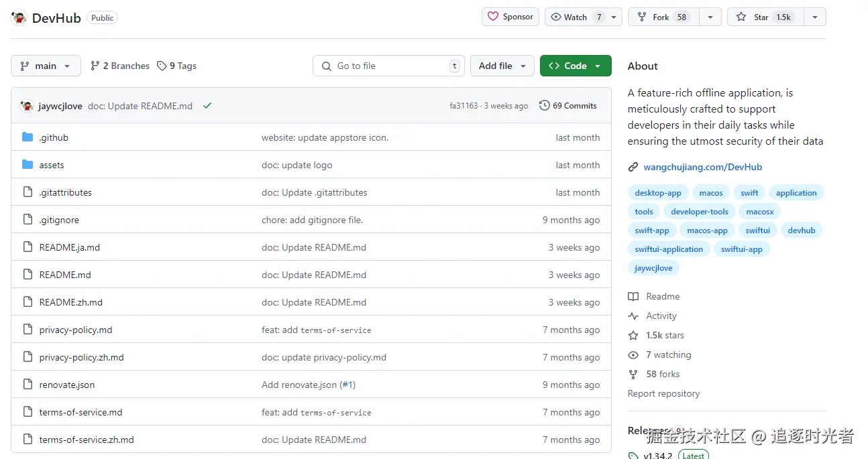Click the Go to file search field
Viewport: 868px width, 459px height.
(389, 66)
